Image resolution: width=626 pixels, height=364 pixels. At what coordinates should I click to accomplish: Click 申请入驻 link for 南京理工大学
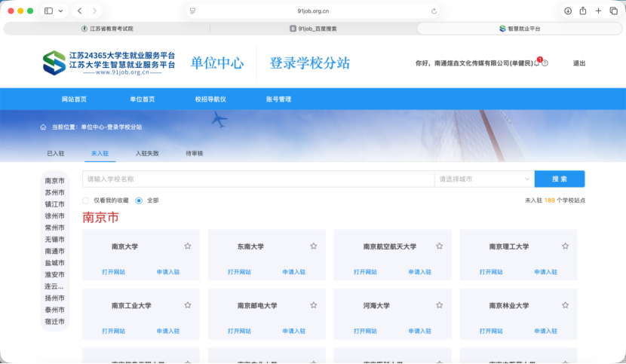point(545,272)
